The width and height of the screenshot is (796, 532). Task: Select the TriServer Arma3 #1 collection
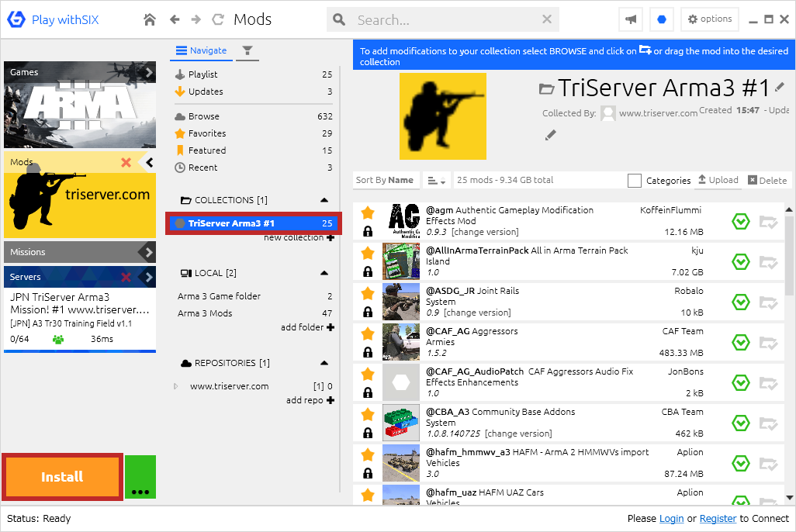[x=254, y=223]
